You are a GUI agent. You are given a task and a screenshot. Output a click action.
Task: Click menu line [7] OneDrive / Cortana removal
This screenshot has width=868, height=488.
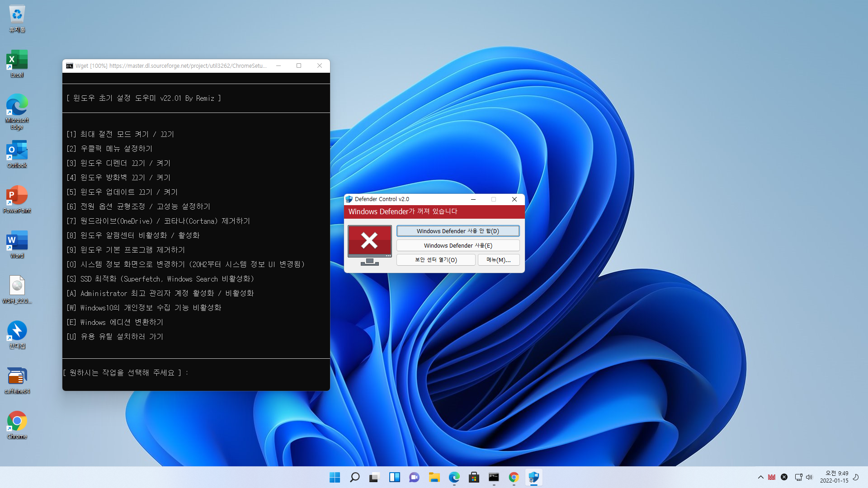click(x=158, y=221)
